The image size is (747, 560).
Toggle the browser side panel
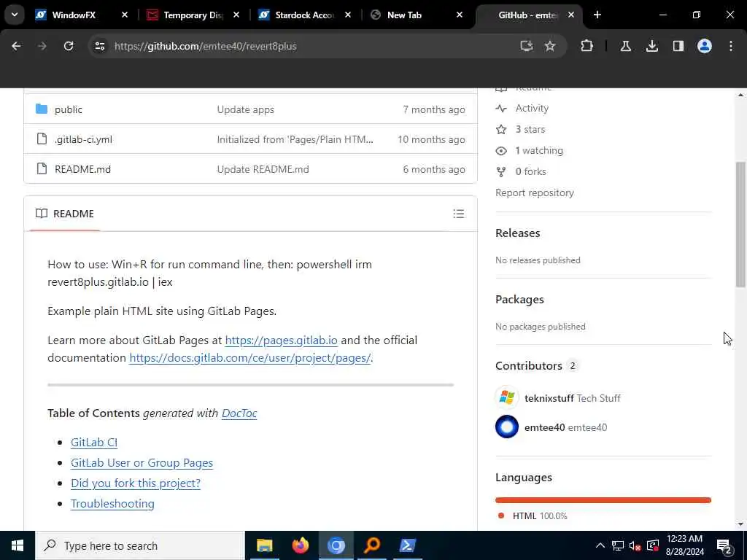678,46
